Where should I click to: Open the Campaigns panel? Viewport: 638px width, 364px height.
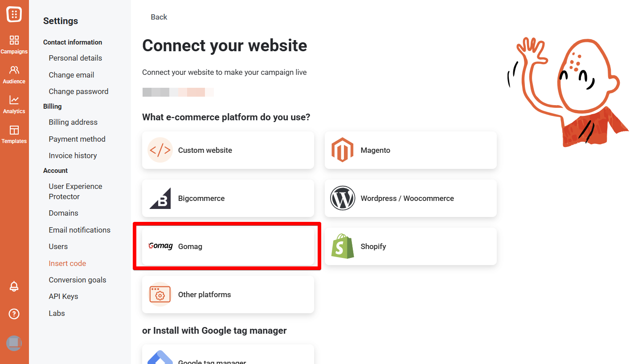coord(14,44)
